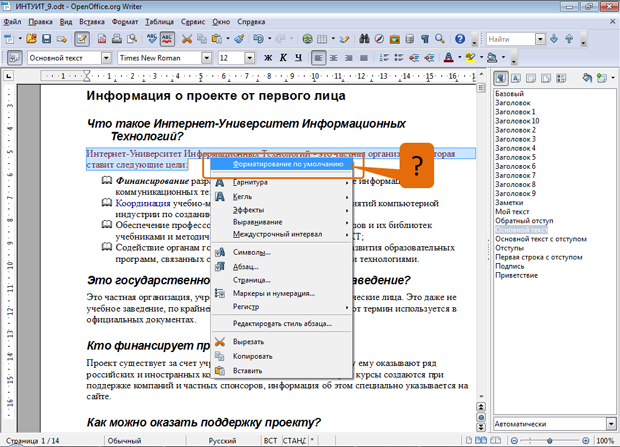Open font size dropdown arrow

point(249,58)
